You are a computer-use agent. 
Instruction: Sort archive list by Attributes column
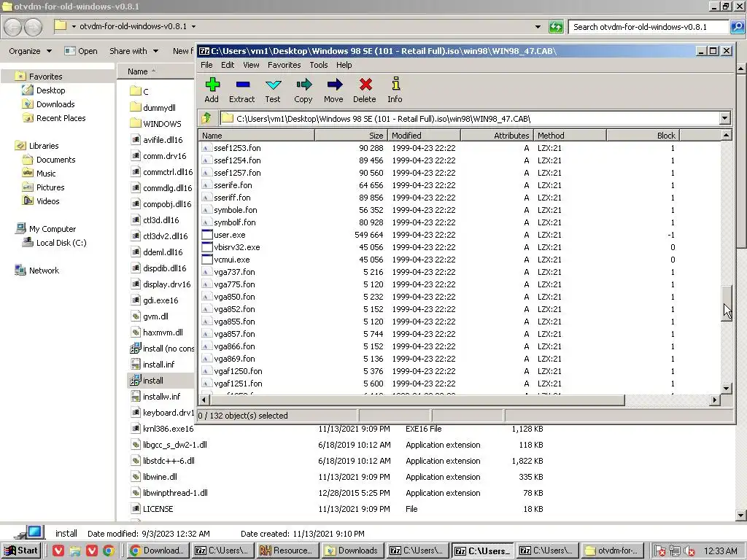[x=497, y=135]
